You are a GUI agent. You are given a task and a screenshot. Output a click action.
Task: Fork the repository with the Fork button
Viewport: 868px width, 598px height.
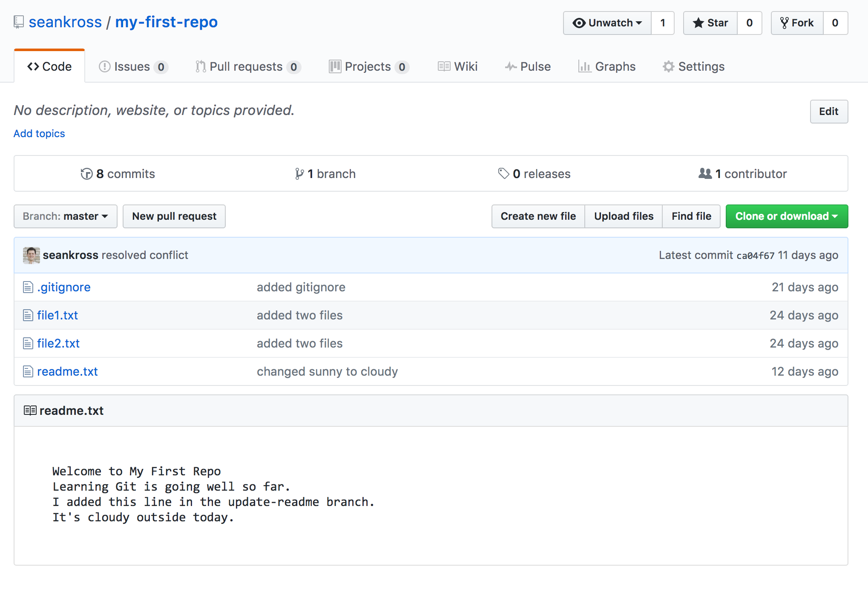click(x=797, y=23)
